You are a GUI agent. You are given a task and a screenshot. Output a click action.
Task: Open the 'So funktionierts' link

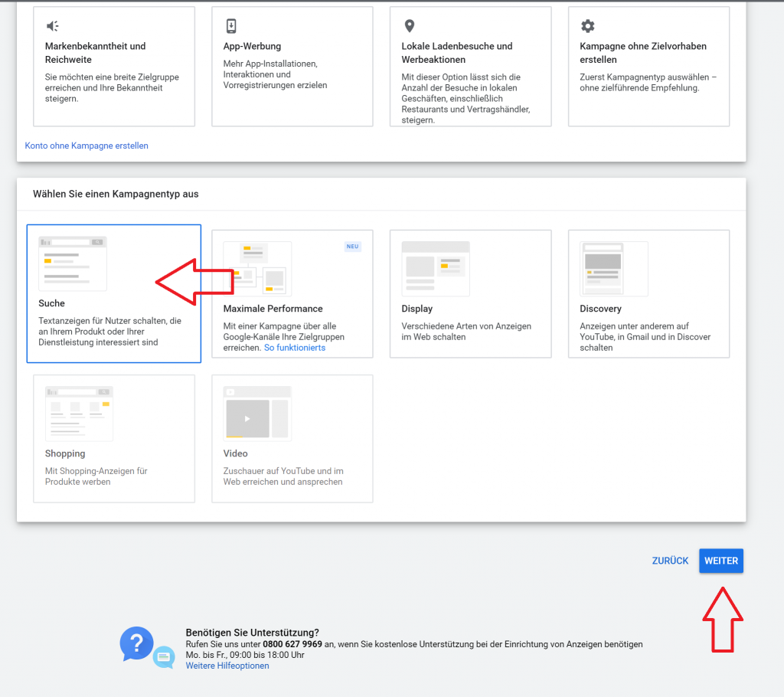point(295,348)
